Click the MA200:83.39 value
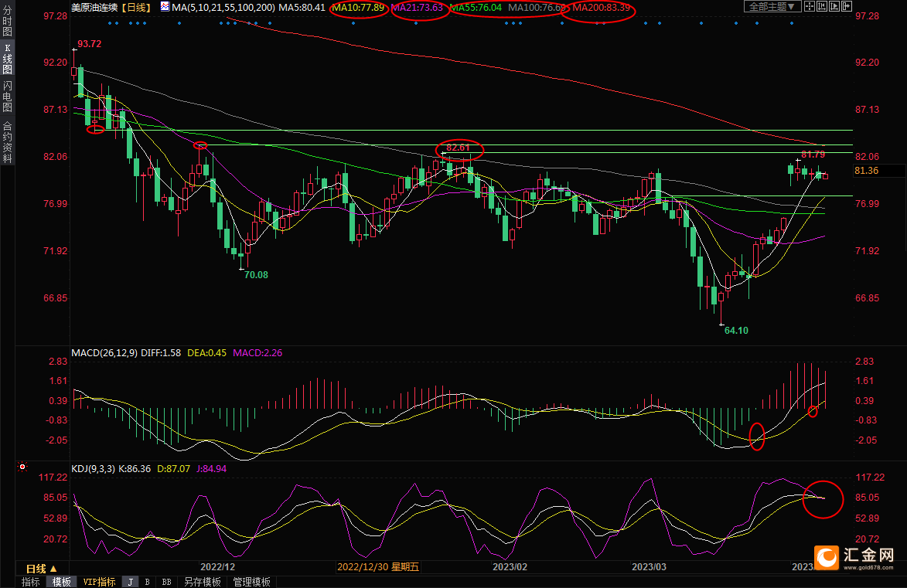907x588 pixels. pos(601,8)
